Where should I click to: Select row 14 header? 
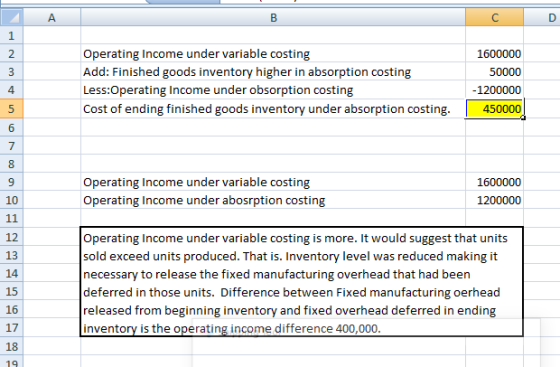pyautogui.click(x=12, y=273)
